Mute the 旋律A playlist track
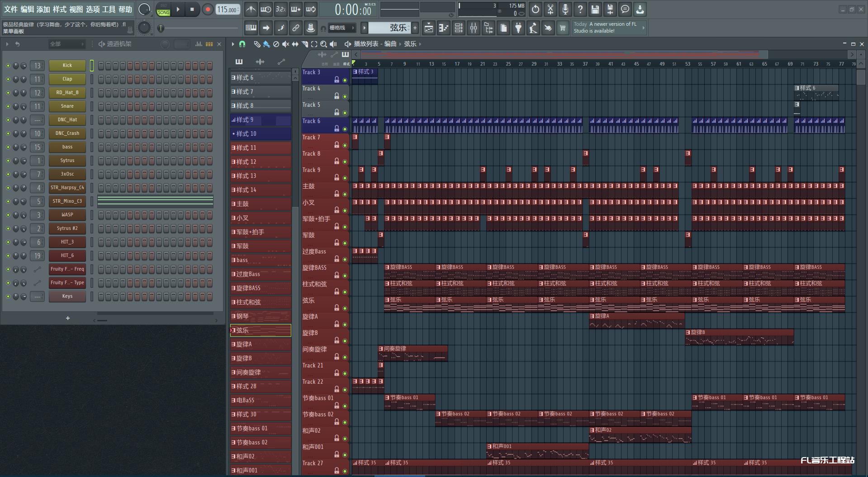The height and width of the screenshot is (477, 868). [x=345, y=324]
